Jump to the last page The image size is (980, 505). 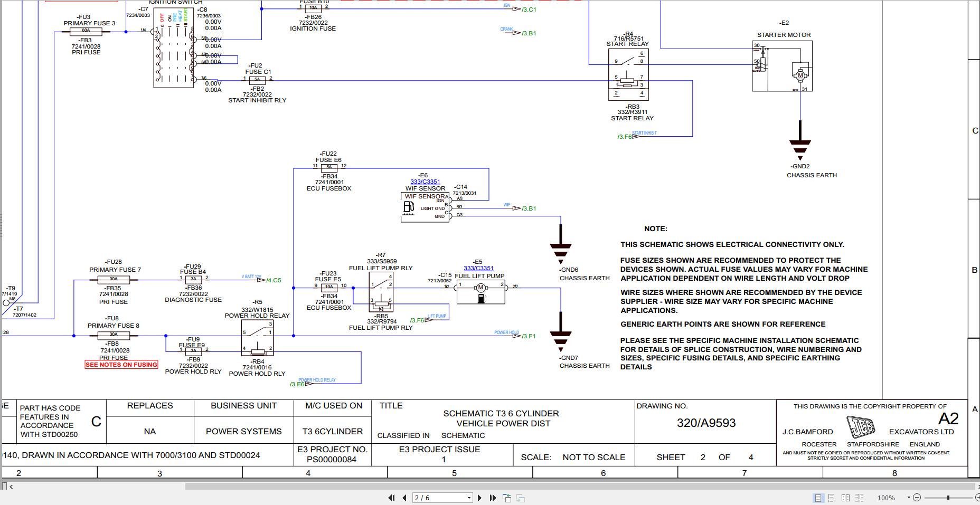[x=493, y=498]
